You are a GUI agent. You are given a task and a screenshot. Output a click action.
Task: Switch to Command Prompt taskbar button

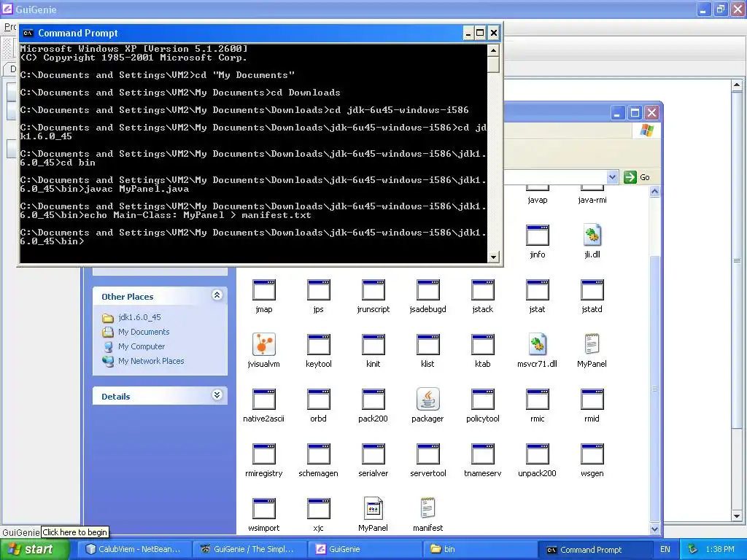tap(595, 550)
